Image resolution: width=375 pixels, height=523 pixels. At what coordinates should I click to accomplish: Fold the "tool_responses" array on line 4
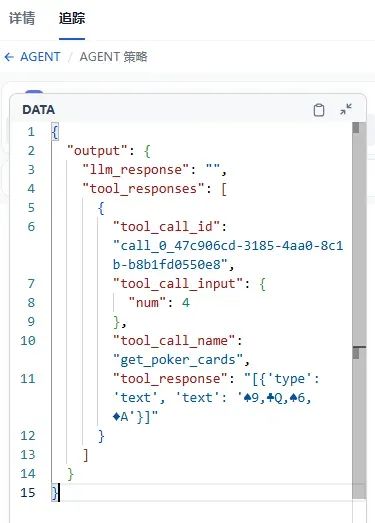pos(224,189)
